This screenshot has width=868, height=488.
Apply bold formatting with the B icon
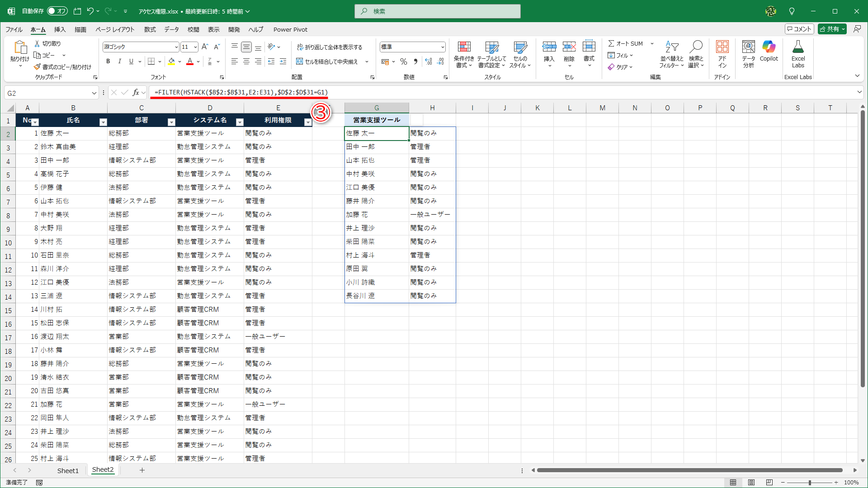point(108,61)
